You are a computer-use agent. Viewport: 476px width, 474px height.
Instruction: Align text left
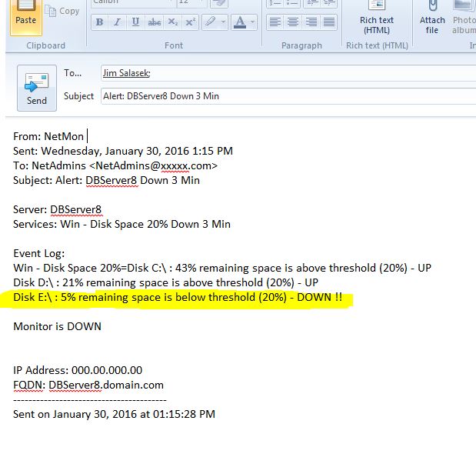[x=274, y=22]
